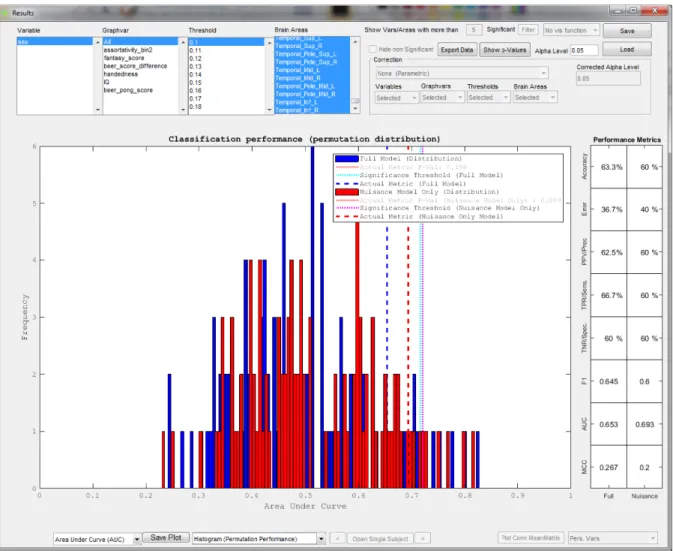This screenshot has width=673, height=551.
Task: Click the Significant Filter button
Action: point(528,30)
